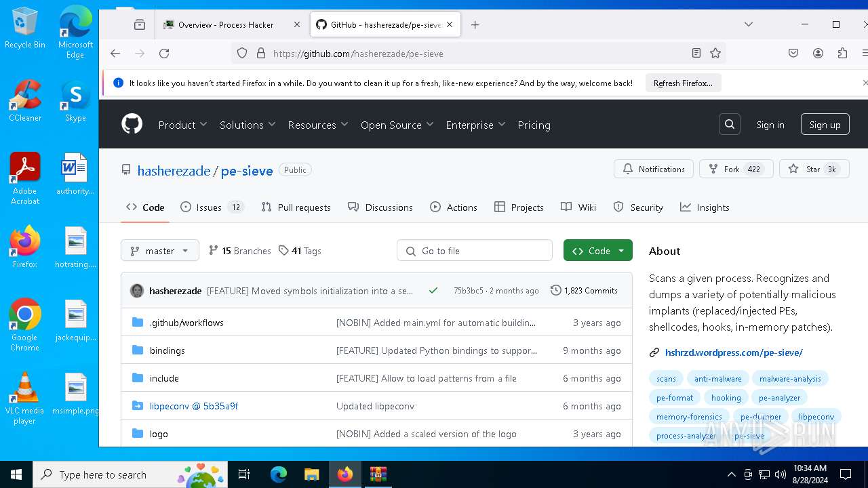Open the list all tabs chevron
The height and width of the screenshot is (488, 868).
click(x=749, y=24)
